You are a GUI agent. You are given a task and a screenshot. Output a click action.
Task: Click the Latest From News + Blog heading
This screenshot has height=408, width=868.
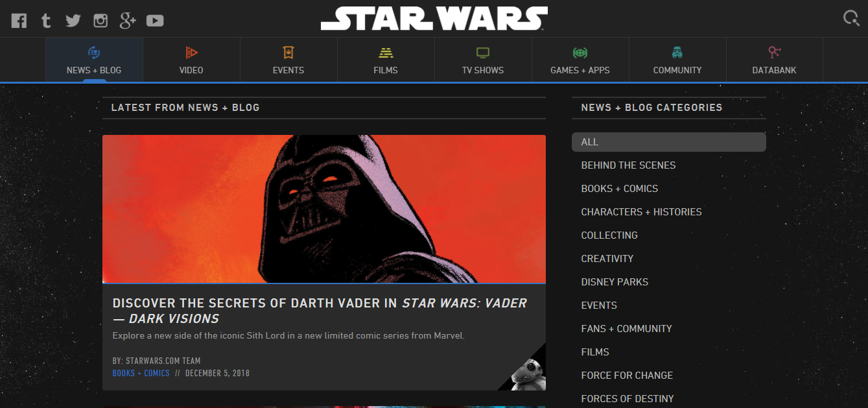(185, 108)
